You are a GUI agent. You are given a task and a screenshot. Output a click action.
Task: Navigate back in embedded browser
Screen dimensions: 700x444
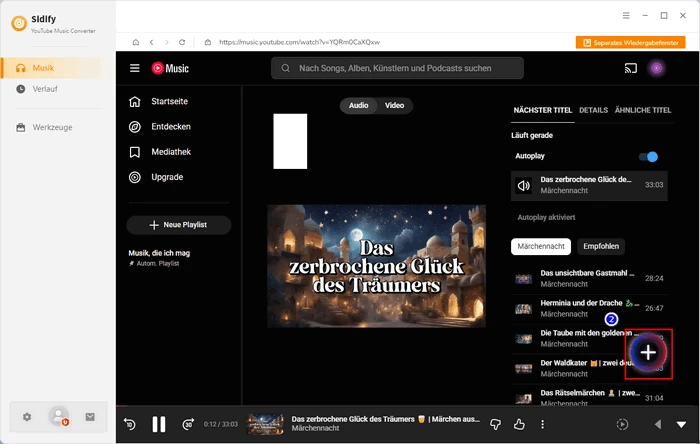pyautogui.click(x=152, y=42)
